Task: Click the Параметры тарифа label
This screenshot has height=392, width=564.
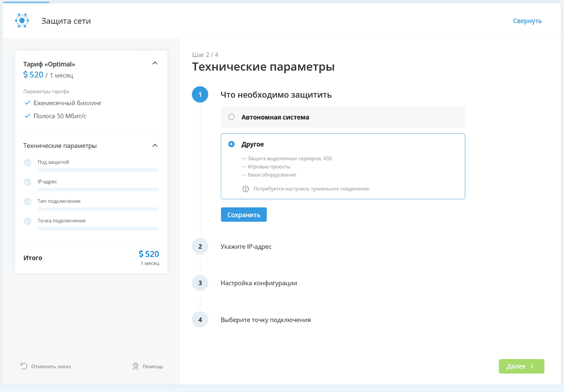Action: (46, 91)
